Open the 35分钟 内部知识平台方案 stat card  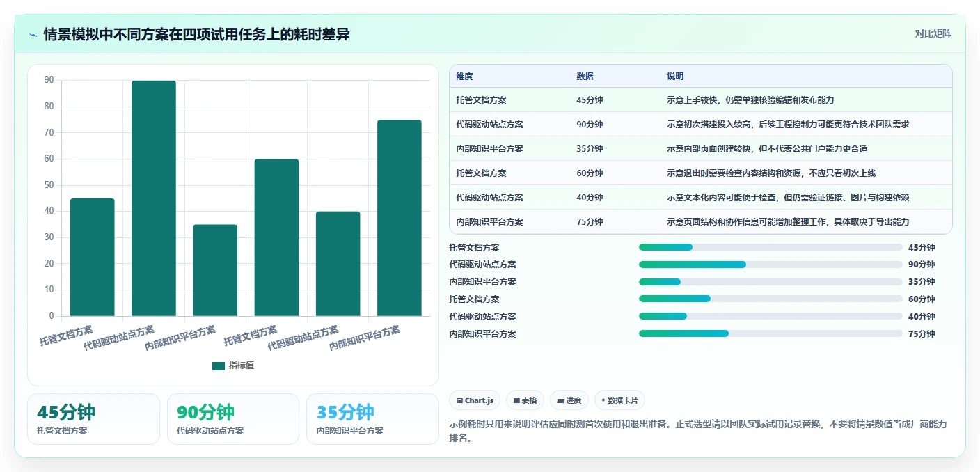coord(372,419)
